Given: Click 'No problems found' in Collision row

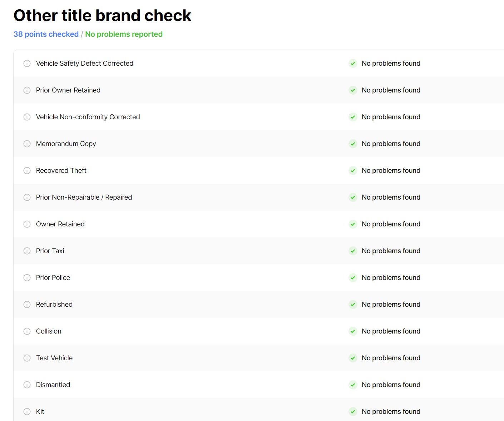Looking at the screenshot, I should pyautogui.click(x=391, y=331).
